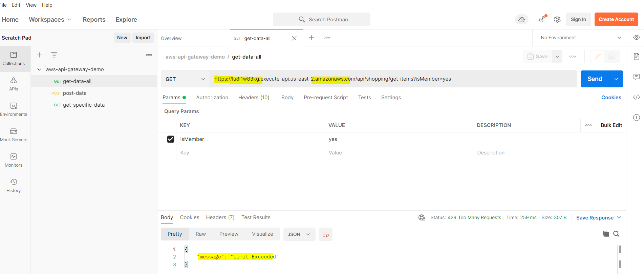
Task: Open collections panel more options dots
Action: (x=149, y=55)
